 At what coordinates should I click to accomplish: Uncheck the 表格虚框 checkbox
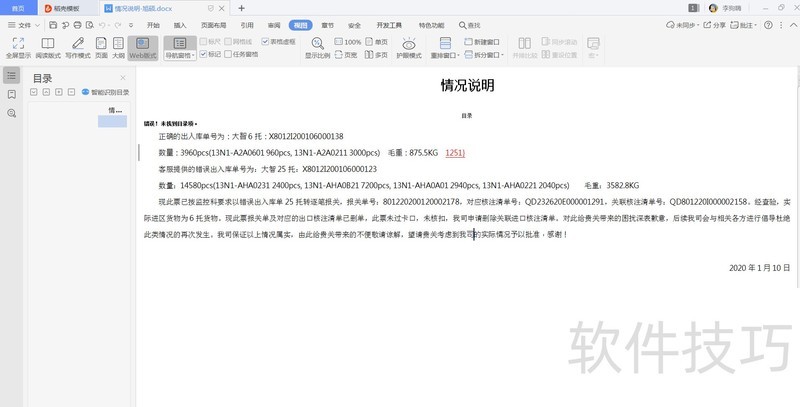point(279,41)
